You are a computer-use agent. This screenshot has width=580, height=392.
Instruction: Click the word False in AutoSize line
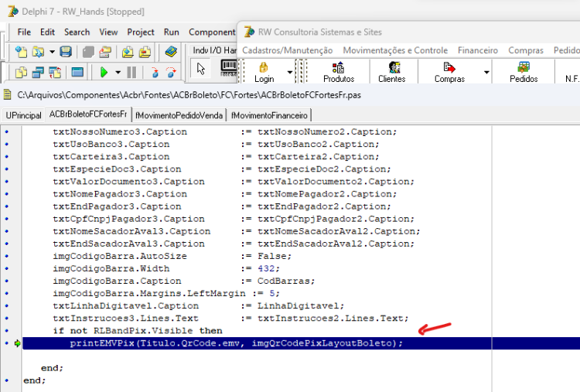(x=272, y=256)
